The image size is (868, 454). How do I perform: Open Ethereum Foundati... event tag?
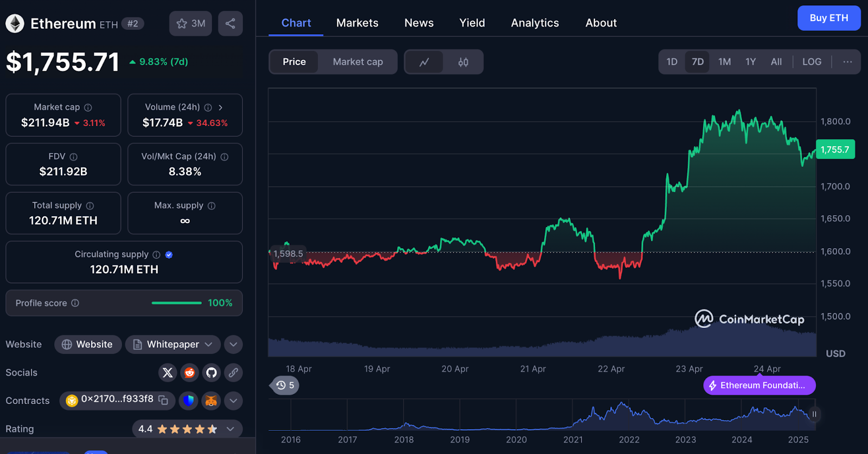click(x=759, y=386)
